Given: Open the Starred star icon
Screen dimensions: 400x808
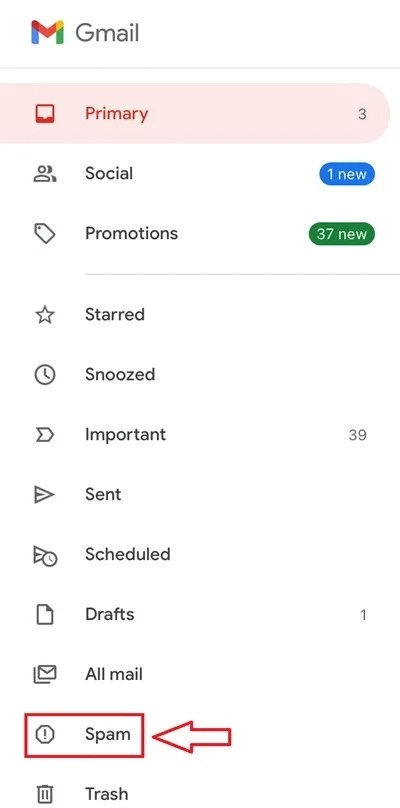Looking at the screenshot, I should [45, 314].
